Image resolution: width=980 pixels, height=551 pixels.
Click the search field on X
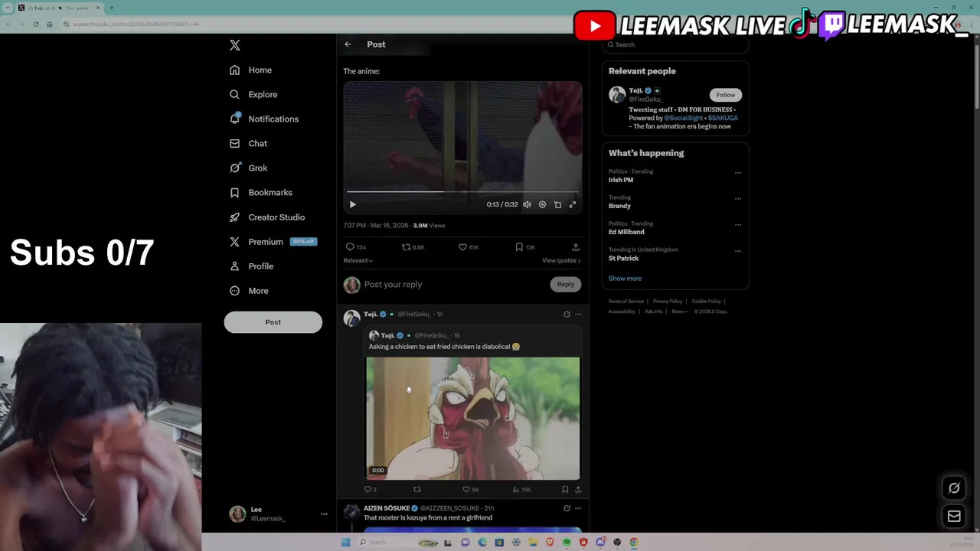click(674, 44)
